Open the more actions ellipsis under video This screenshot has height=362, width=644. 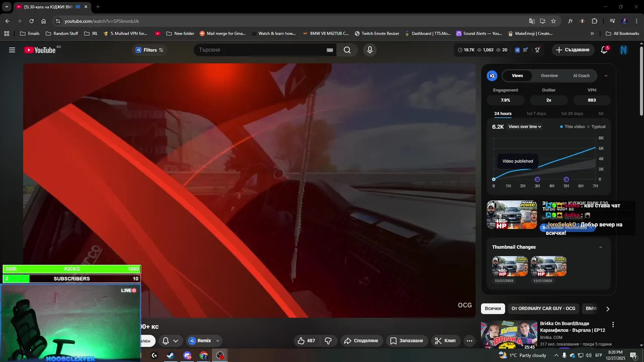(469, 340)
